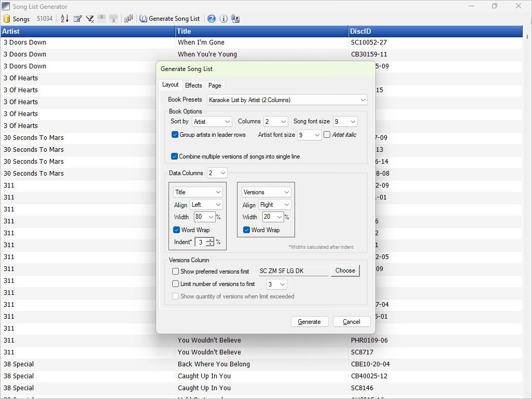This screenshot has height=399, width=532.
Task: Click the clear filter funnel icon
Action: [90, 19]
